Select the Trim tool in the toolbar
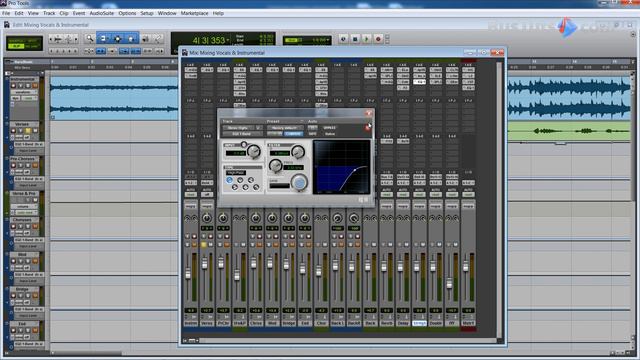Viewport: 640px width, 360px height. click(103, 39)
